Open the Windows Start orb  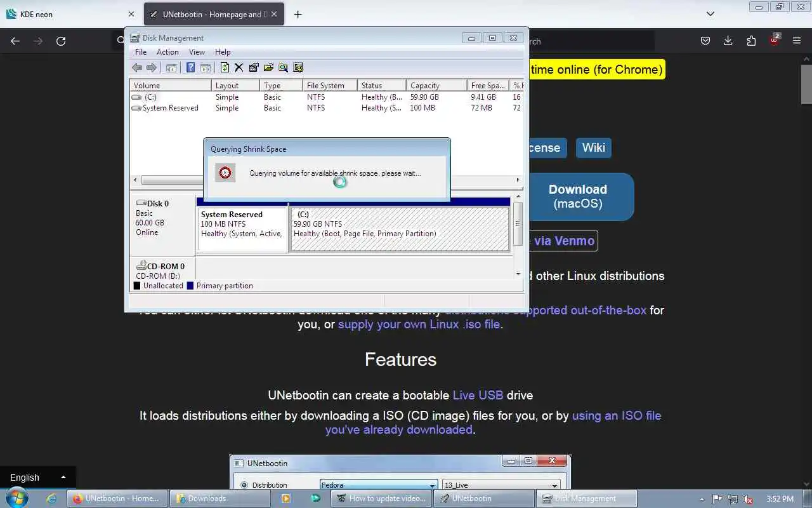18,498
